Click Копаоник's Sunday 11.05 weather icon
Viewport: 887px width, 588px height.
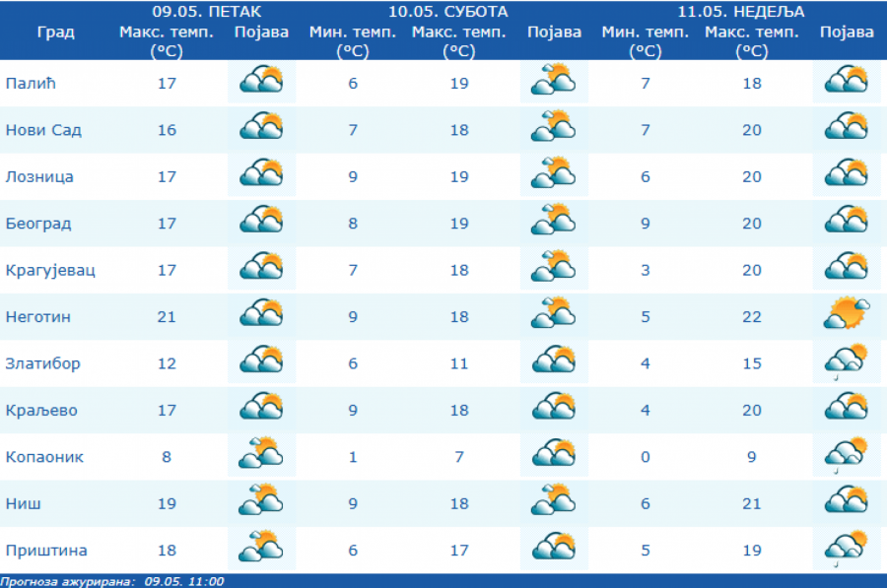click(847, 456)
